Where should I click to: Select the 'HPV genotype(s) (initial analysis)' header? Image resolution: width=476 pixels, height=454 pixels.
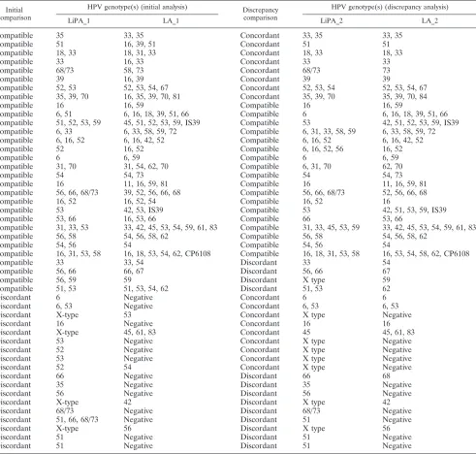tap(137, 7)
